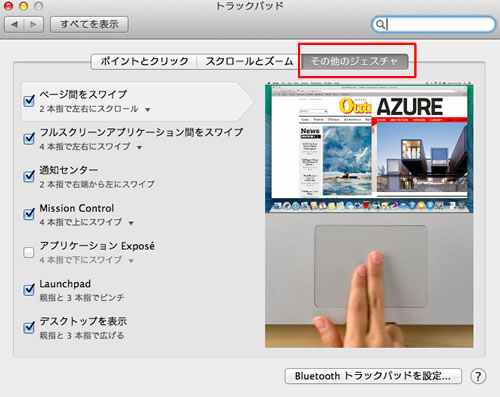Switch to スクロールとズーム tab
Image resolution: width=500 pixels, height=397 pixels.
[249, 61]
